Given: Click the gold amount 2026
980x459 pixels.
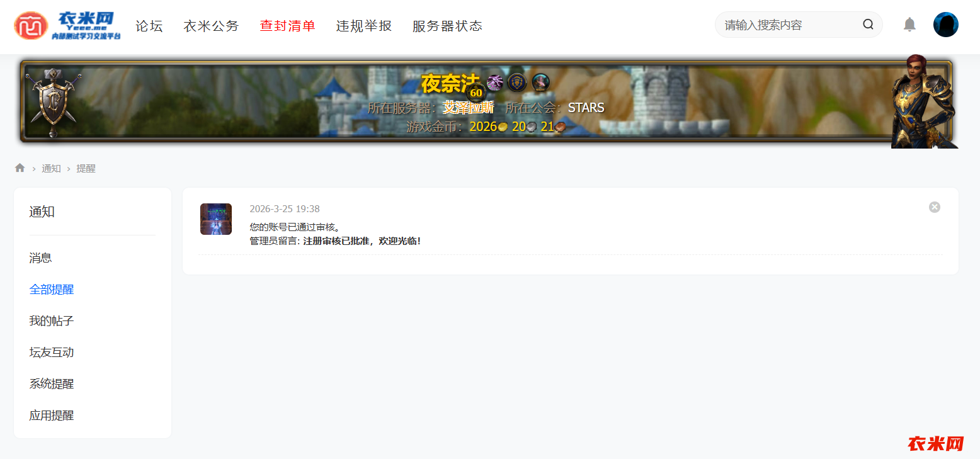Looking at the screenshot, I should (483, 127).
